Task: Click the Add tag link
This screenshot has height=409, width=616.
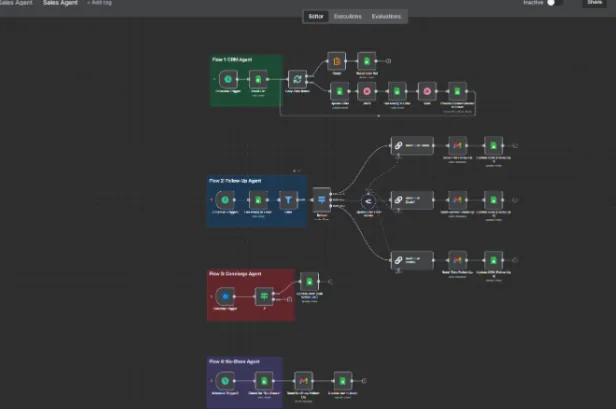Action: point(99,3)
